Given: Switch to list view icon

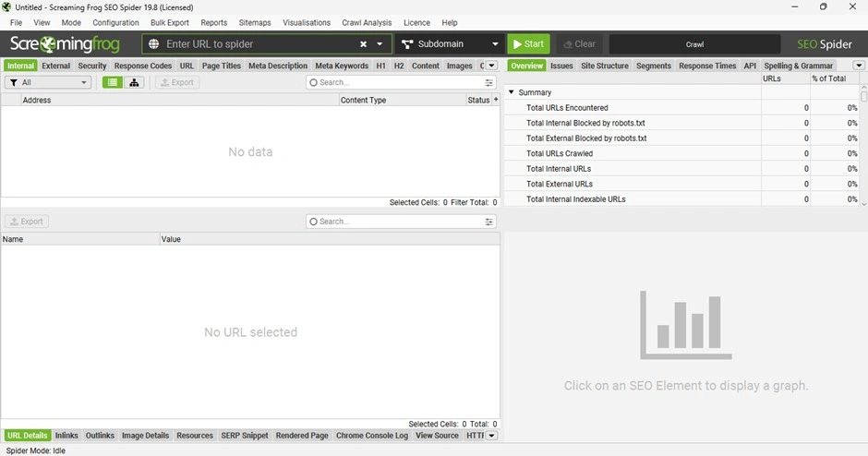Looking at the screenshot, I should (x=113, y=82).
